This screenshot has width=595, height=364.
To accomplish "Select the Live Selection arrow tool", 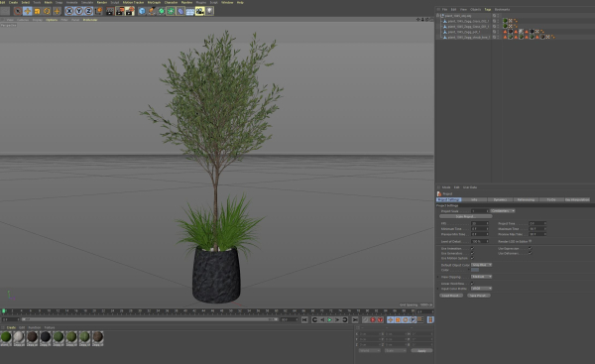I will point(18,11).
